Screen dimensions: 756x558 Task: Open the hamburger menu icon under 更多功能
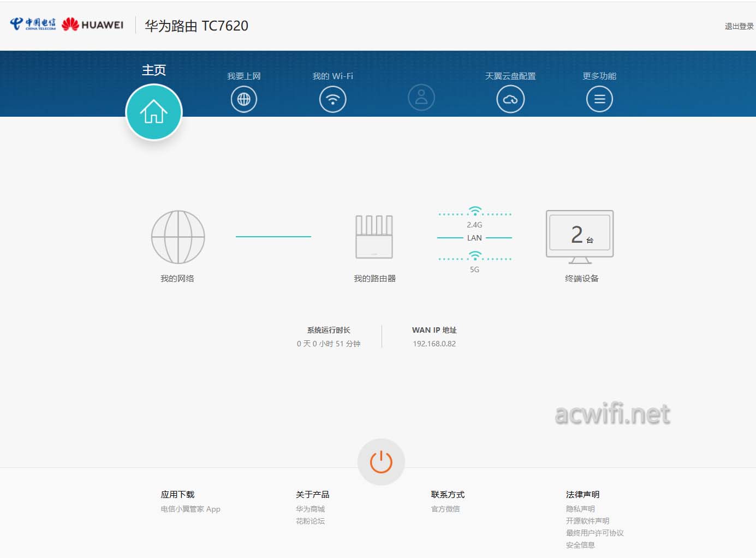(599, 99)
